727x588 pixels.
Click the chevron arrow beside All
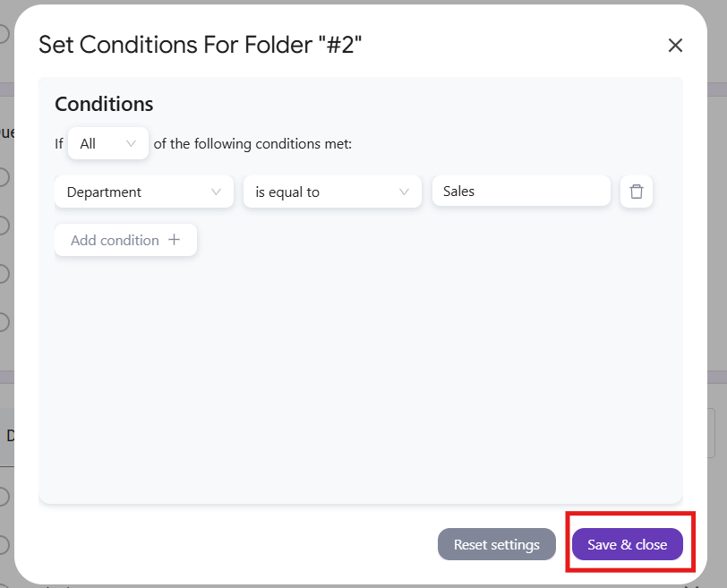(x=132, y=143)
